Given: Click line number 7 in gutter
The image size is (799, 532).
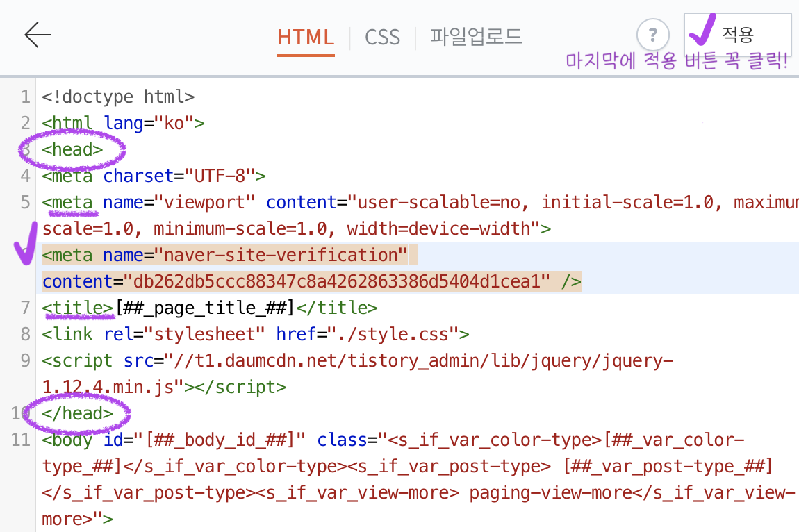Looking at the screenshot, I should 26,308.
